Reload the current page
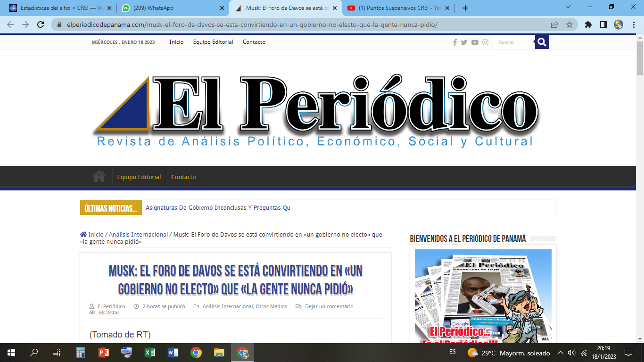 coord(41,25)
